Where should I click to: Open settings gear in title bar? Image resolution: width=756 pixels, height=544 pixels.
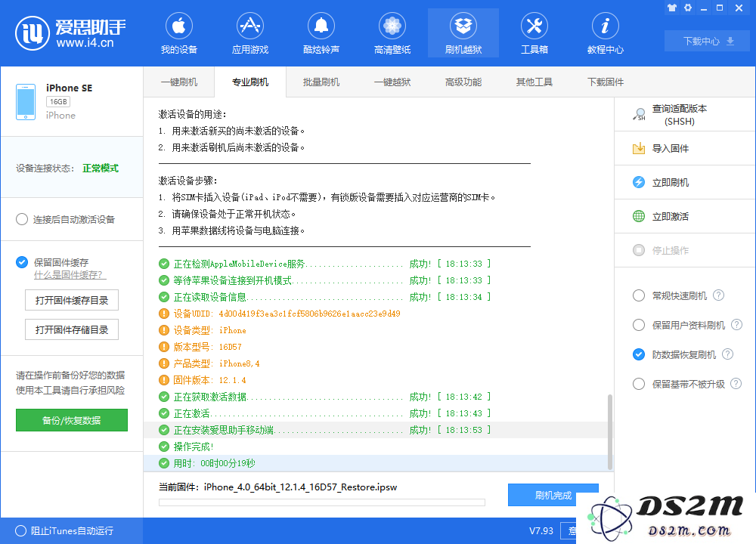point(688,8)
